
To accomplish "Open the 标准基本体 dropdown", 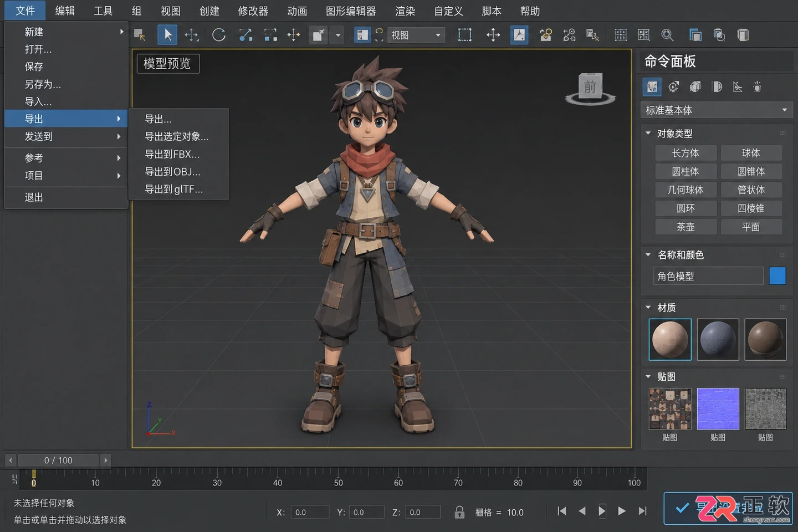I will [x=717, y=110].
